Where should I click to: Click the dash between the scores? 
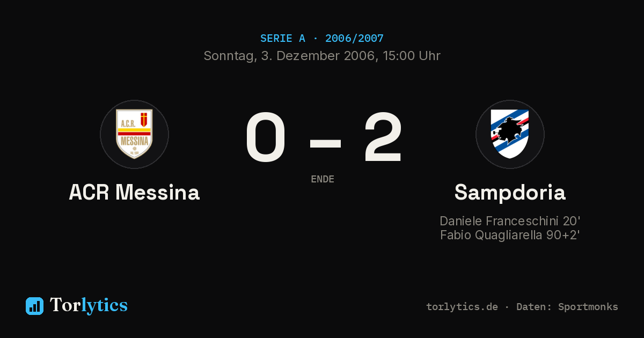pos(325,142)
